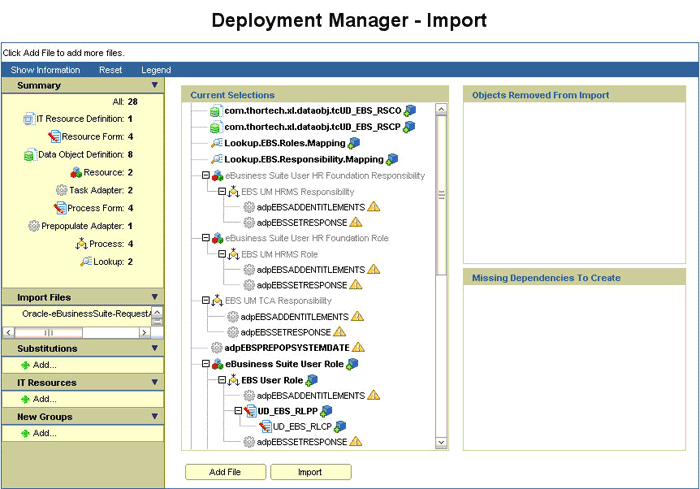Add a new substitution under Substitutions
This screenshot has width=700, height=489.
(39, 365)
